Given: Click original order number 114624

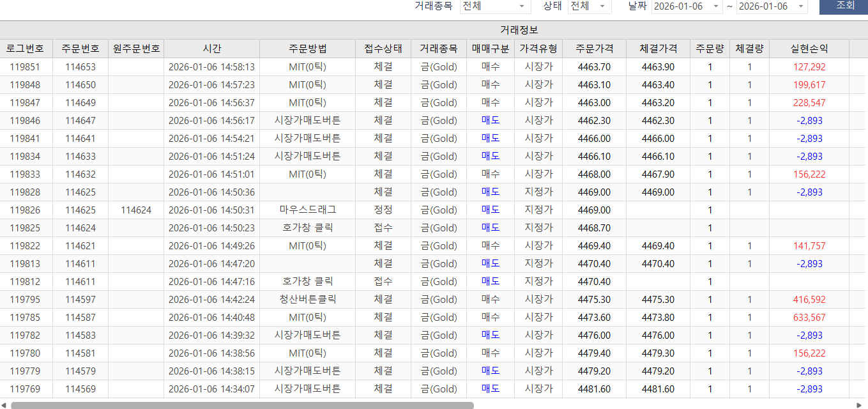Looking at the screenshot, I should click(136, 210).
